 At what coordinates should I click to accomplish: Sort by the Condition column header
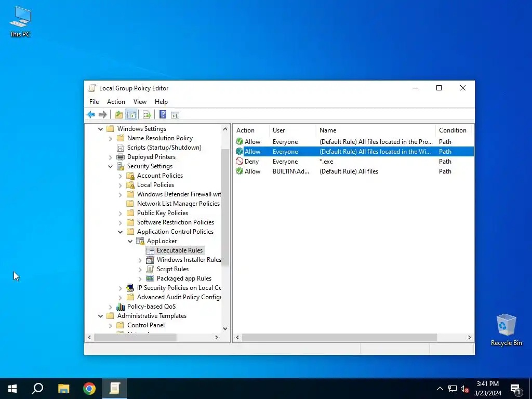tap(453, 130)
